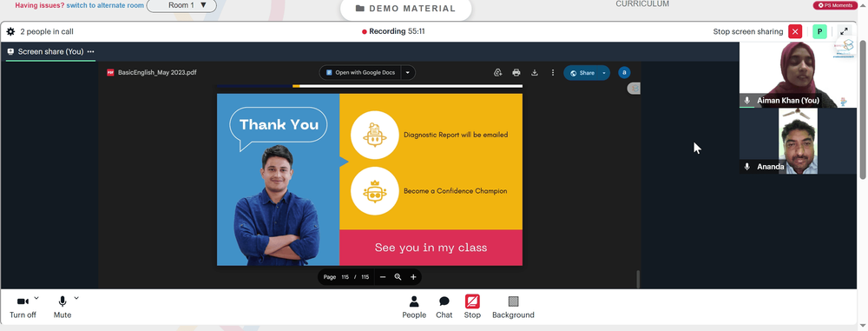The height and width of the screenshot is (331, 868).
Task: Open Screen share tab options (three dots)
Action: pyautogui.click(x=91, y=51)
